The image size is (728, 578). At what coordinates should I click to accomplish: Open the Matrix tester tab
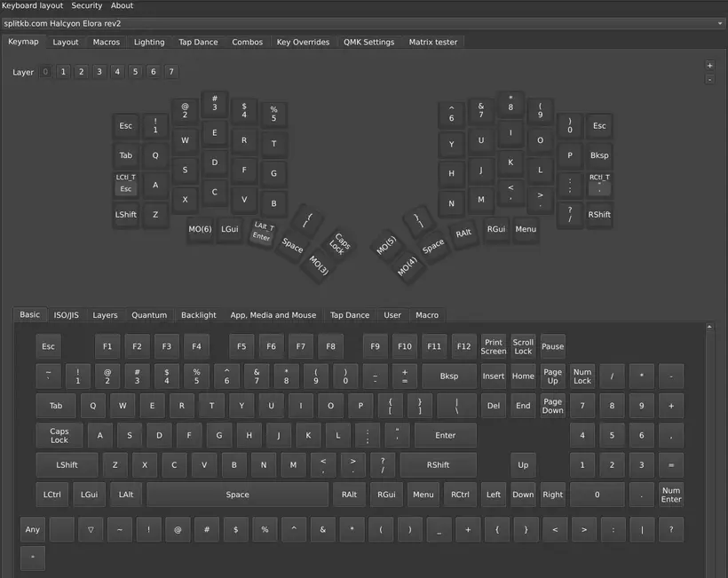click(432, 42)
